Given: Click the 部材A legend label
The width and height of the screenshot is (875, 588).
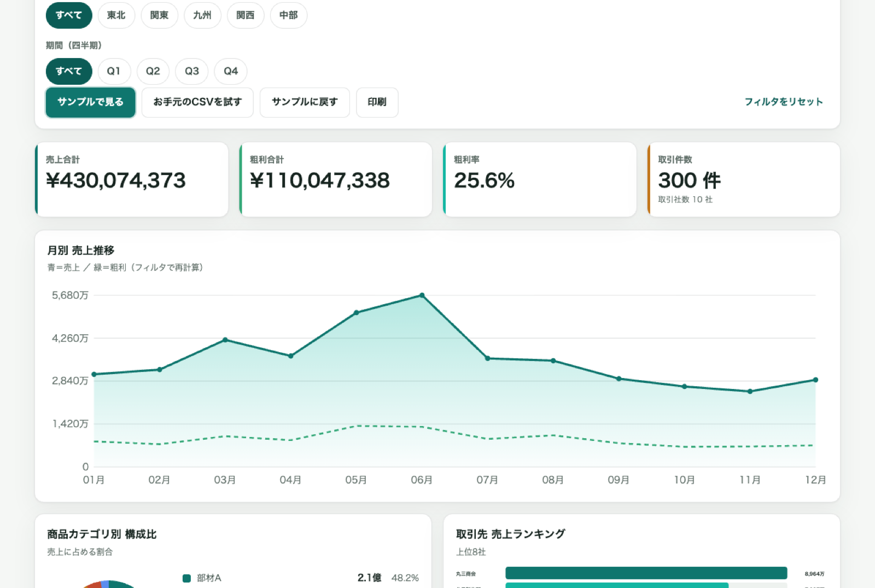Looking at the screenshot, I should (x=209, y=578).
